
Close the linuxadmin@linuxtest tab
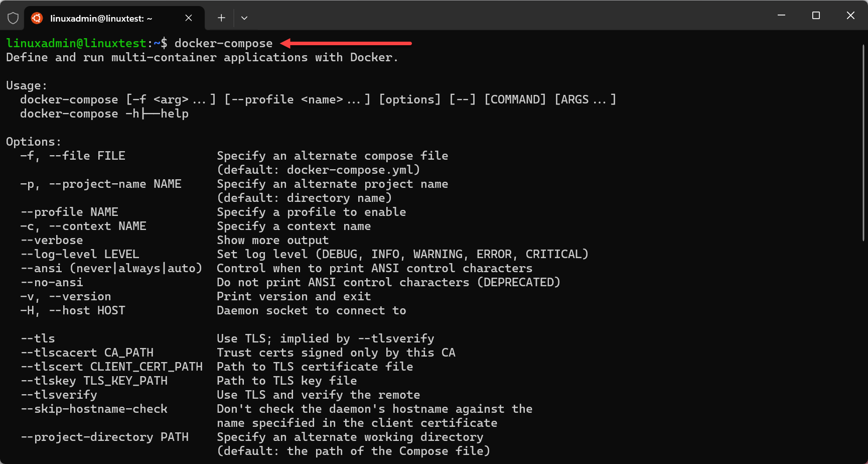click(189, 18)
